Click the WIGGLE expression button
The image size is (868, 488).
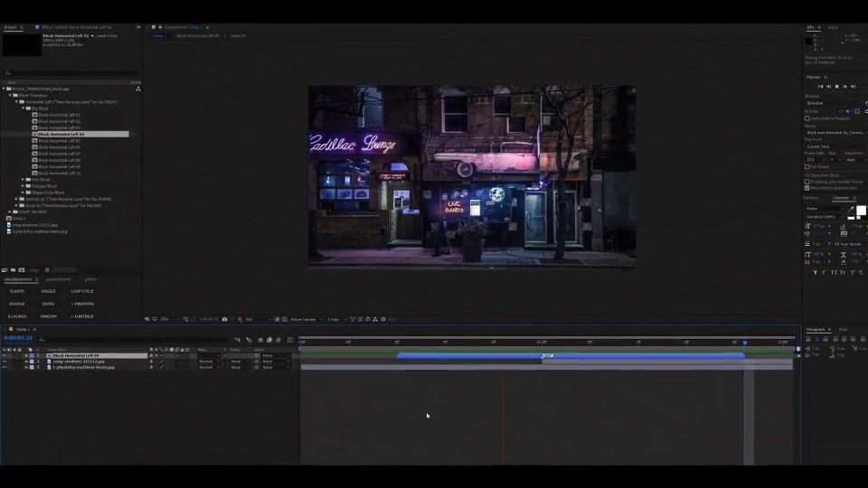pyautogui.click(x=48, y=291)
